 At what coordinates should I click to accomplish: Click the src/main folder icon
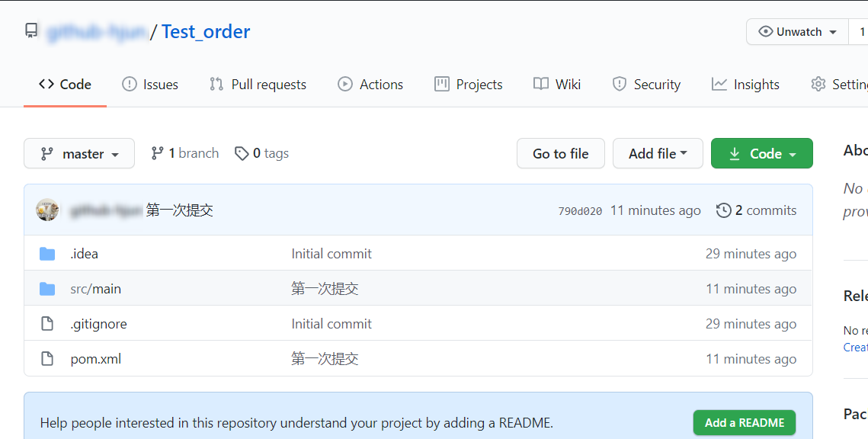pos(47,288)
